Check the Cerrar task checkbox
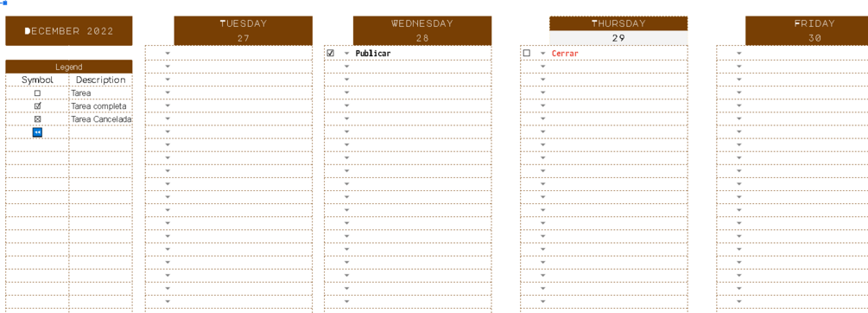This screenshot has height=313, width=868. coord(527,54)
